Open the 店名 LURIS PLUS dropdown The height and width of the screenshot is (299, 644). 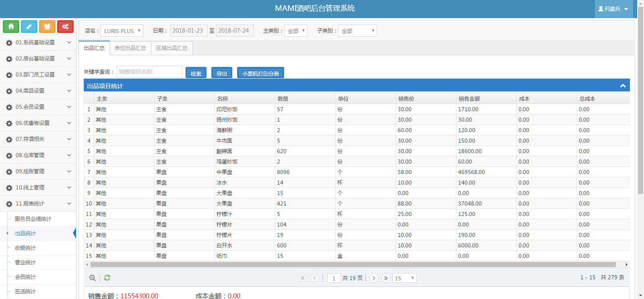pos(122,31)
